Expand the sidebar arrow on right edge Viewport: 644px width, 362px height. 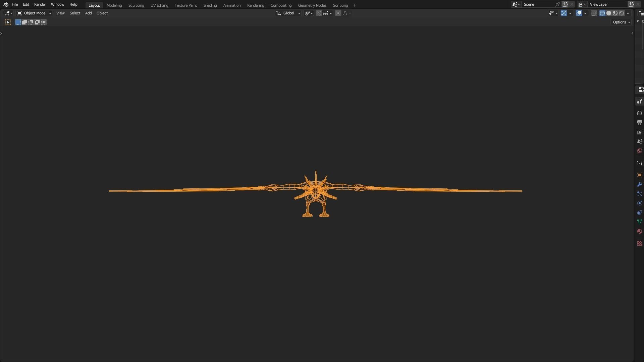tap(632, 33)
